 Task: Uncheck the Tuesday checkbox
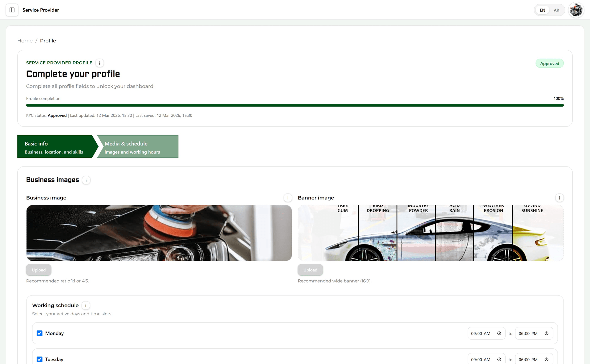tap(40, 359)
